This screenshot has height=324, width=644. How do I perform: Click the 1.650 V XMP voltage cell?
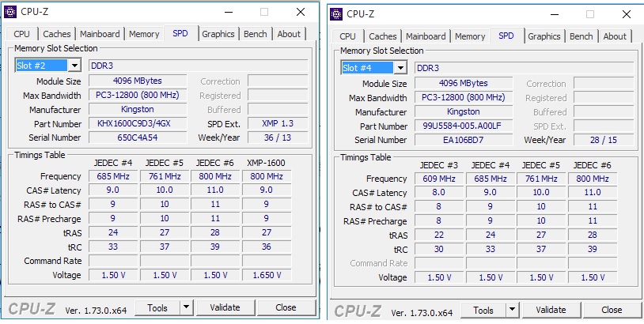tap(267, 275)
